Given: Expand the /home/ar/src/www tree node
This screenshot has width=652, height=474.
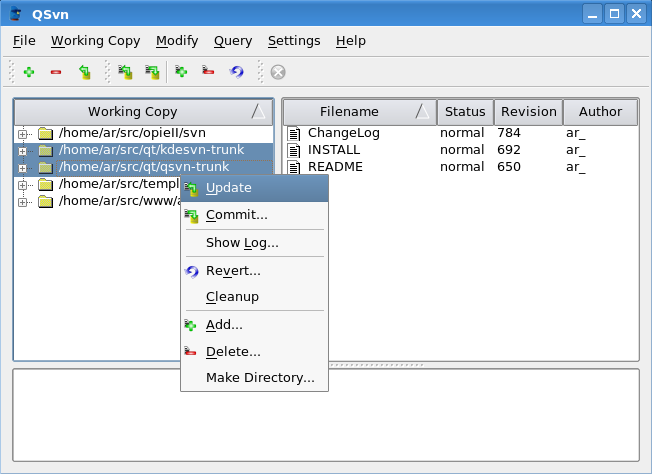Looking at the screenshot, I should 22,202.
